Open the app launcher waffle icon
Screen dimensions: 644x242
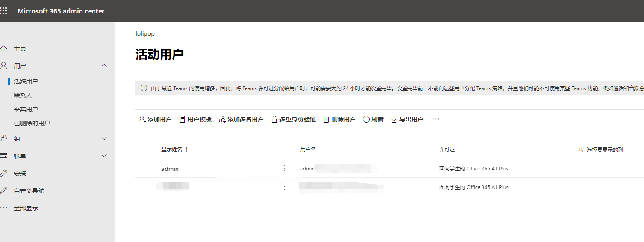(x=3, y=11)
